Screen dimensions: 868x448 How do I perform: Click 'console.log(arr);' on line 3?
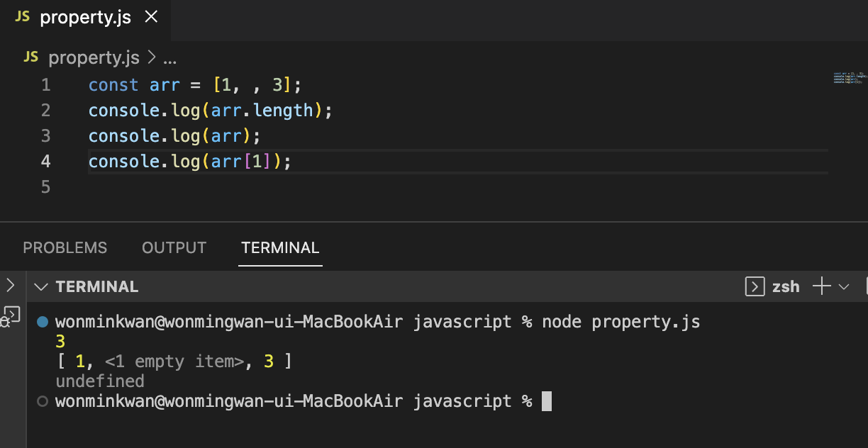(175, 136)
